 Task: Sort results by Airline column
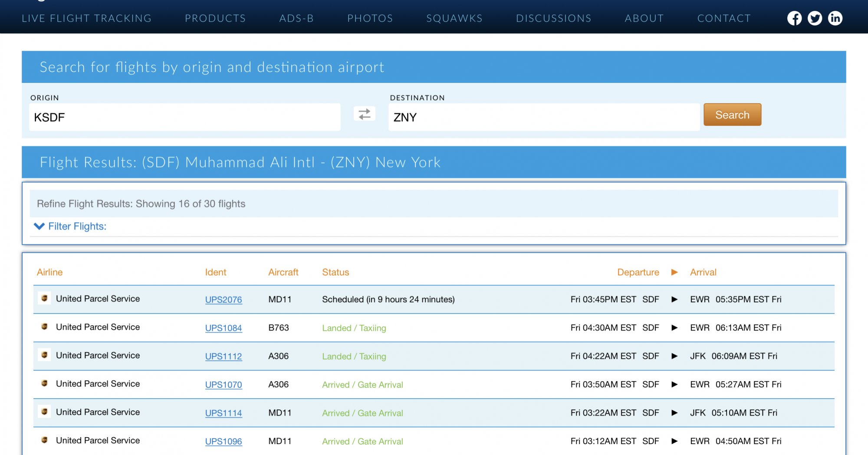click(x=50, y=272)
